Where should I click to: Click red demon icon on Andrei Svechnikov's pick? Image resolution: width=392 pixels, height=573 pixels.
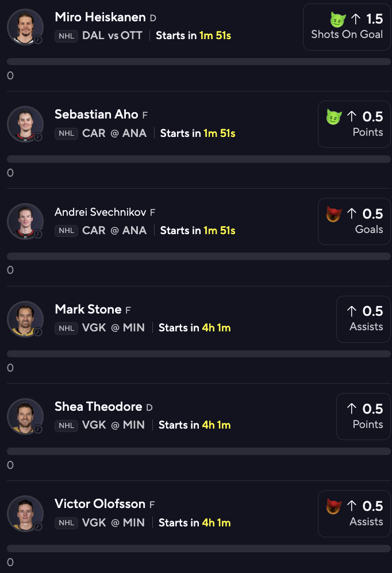tap(334, 214)
